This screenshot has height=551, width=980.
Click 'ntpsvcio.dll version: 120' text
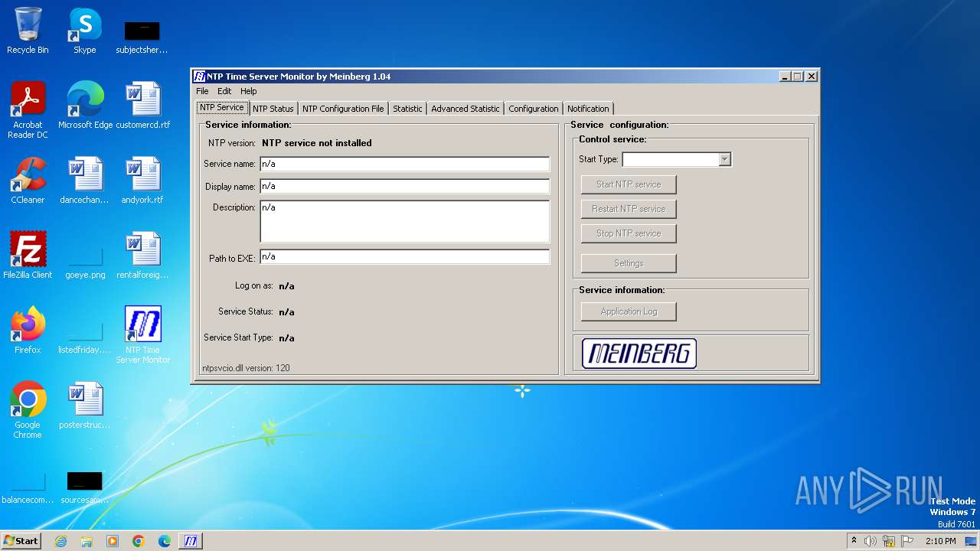coord(246,368)
